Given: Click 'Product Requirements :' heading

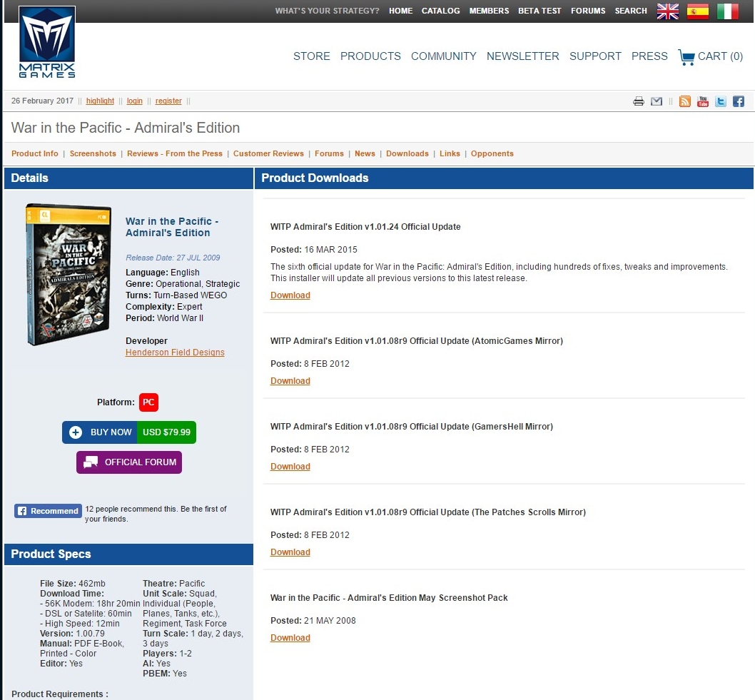Looking at the screenshot, I should click(60, 694).
